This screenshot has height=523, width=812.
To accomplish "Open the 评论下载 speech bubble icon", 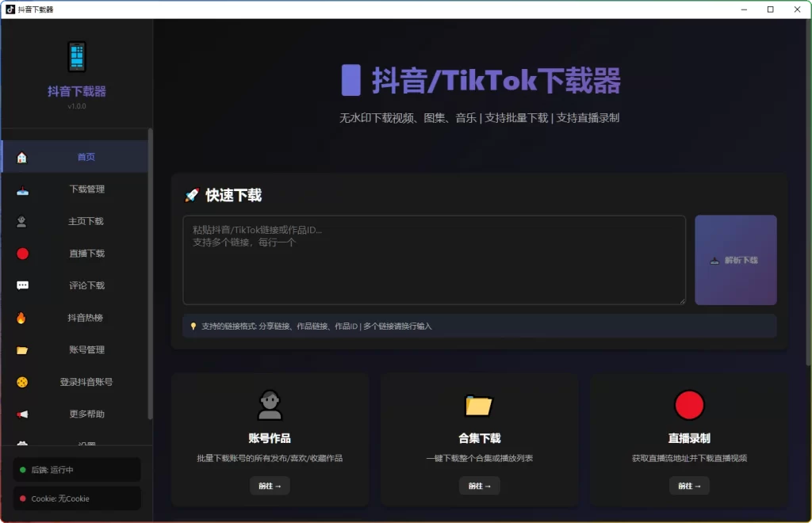I will (x=23, y=285).
